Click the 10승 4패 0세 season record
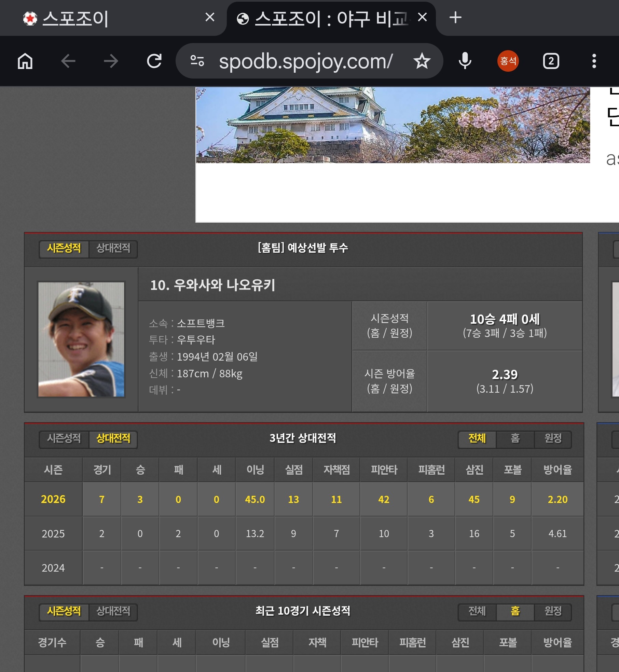 [505, 320]
